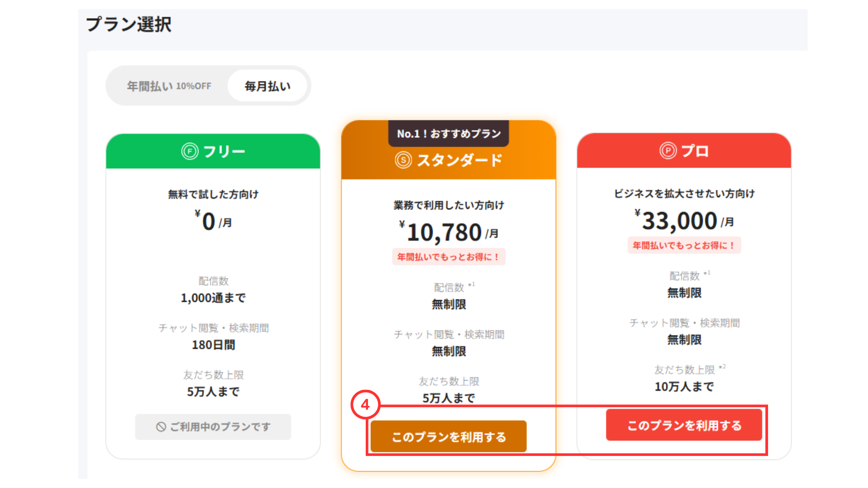Click the Free plan circled F icon
The width and height of the screenshot is (868, 488).
click(190, 151)
